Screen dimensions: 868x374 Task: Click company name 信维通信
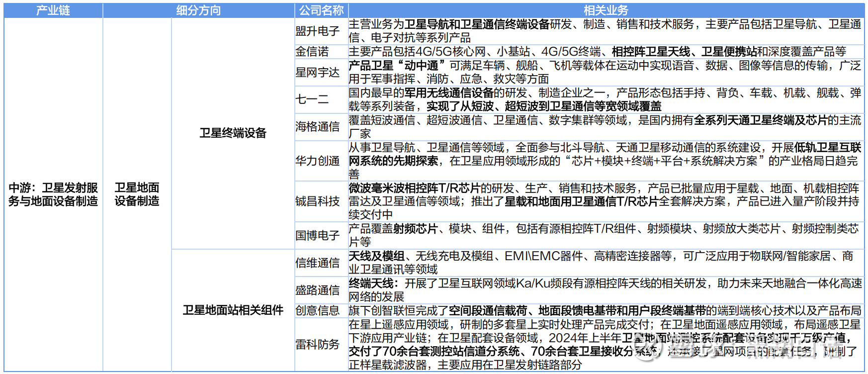(318, 263)
